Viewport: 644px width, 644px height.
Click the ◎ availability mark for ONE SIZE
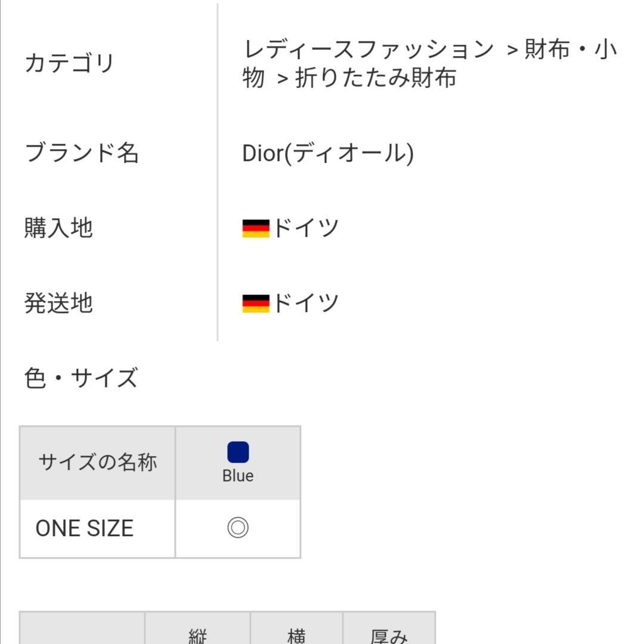point(238,527)
